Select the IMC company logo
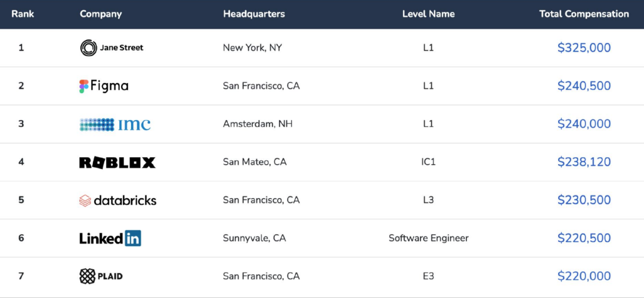 (115, 124)
